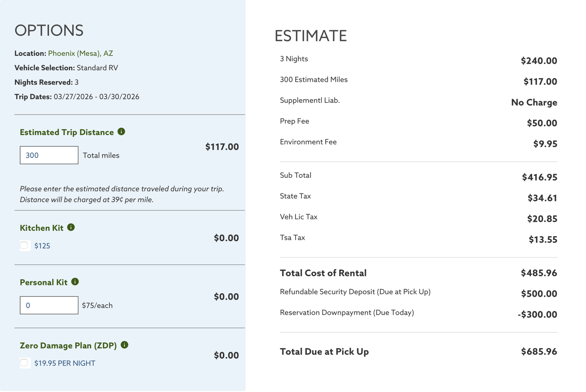Click the Personal Kit heading text

click(44, 283)
